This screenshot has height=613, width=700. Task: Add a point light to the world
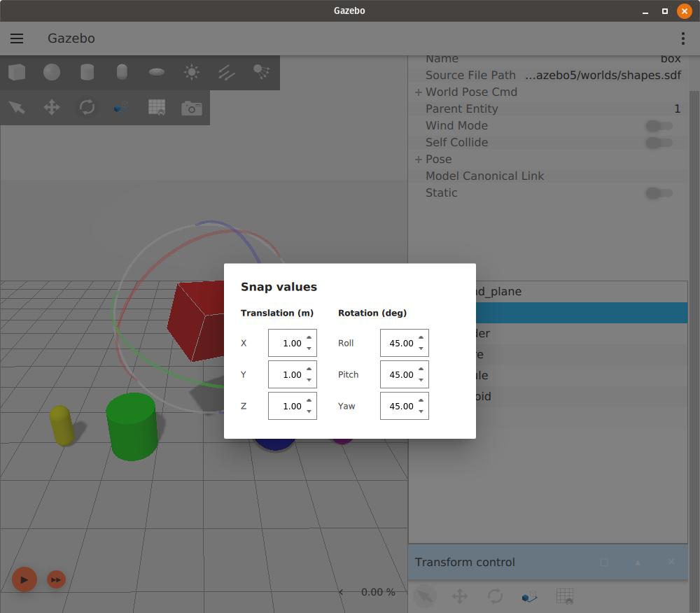[x=192, y=72]
